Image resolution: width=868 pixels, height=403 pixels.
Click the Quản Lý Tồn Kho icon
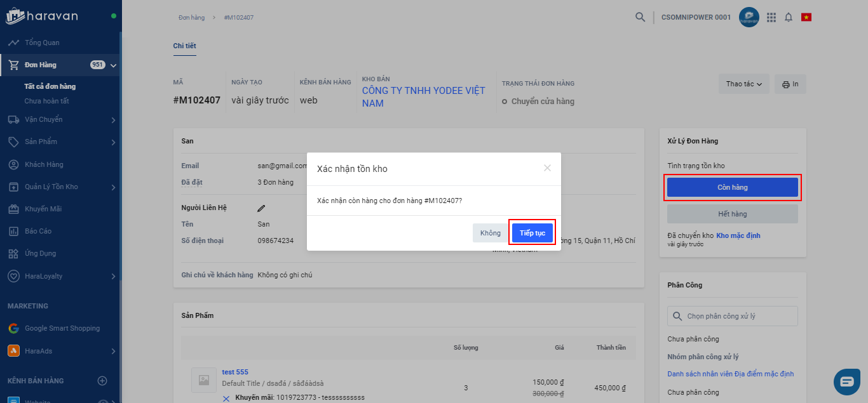pos(13,187)
